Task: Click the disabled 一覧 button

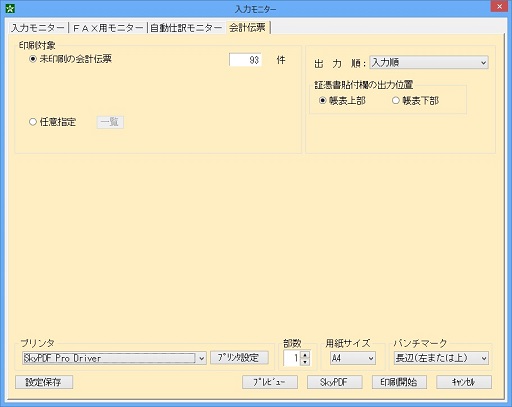Action: tap(110, 122)
